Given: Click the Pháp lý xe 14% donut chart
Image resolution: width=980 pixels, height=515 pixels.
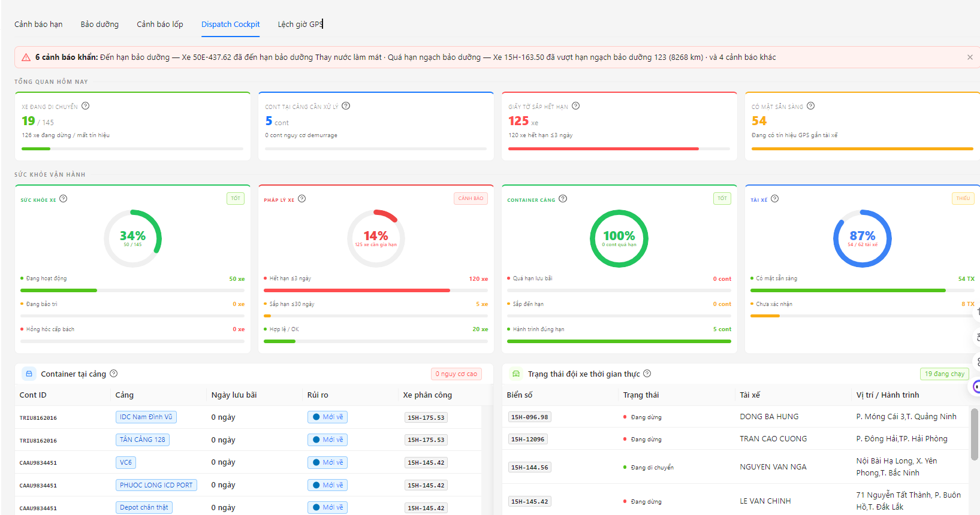Looking at the screenshot, I should (x=376, y=238).
